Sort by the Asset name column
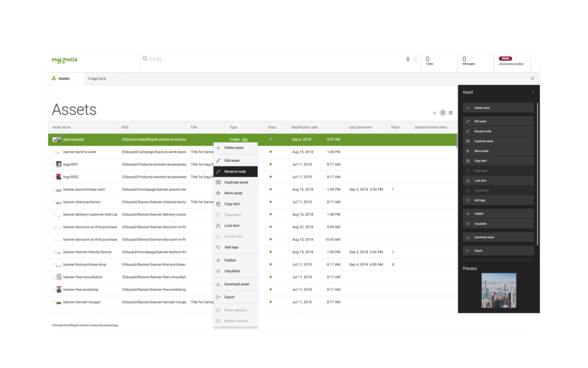 tap(61, 127)
